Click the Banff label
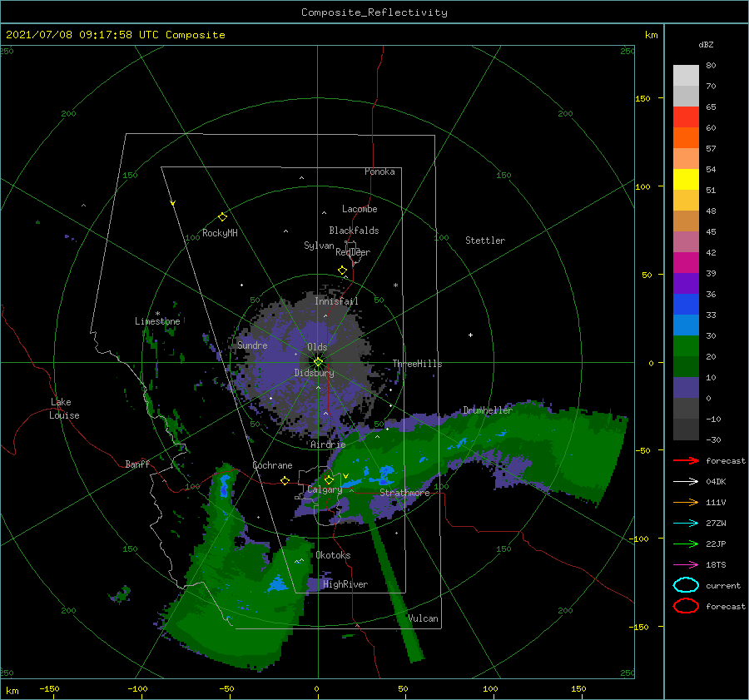The image size is (749, 700). (x=137, y=464)
